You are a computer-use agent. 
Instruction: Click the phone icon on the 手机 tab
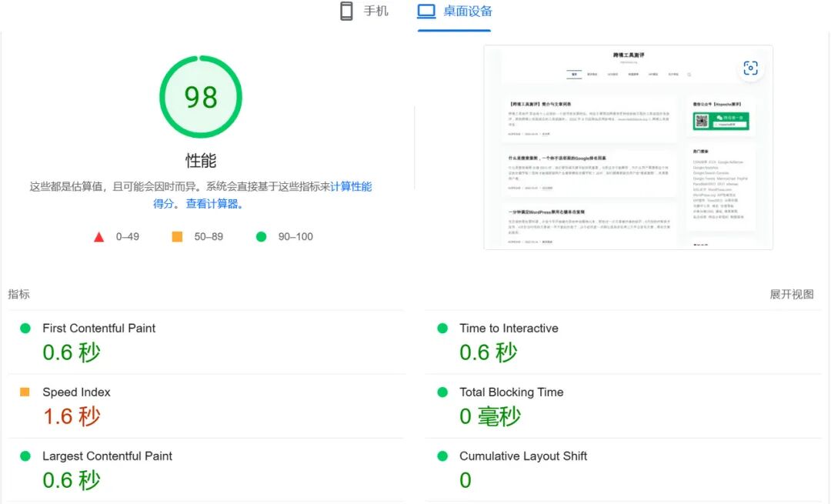(x=345, y=11)
